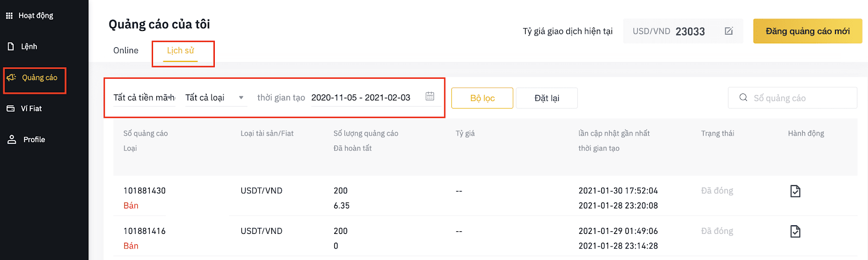
Task: View details icon for ad 101881416
Action: tap(795, 231)
